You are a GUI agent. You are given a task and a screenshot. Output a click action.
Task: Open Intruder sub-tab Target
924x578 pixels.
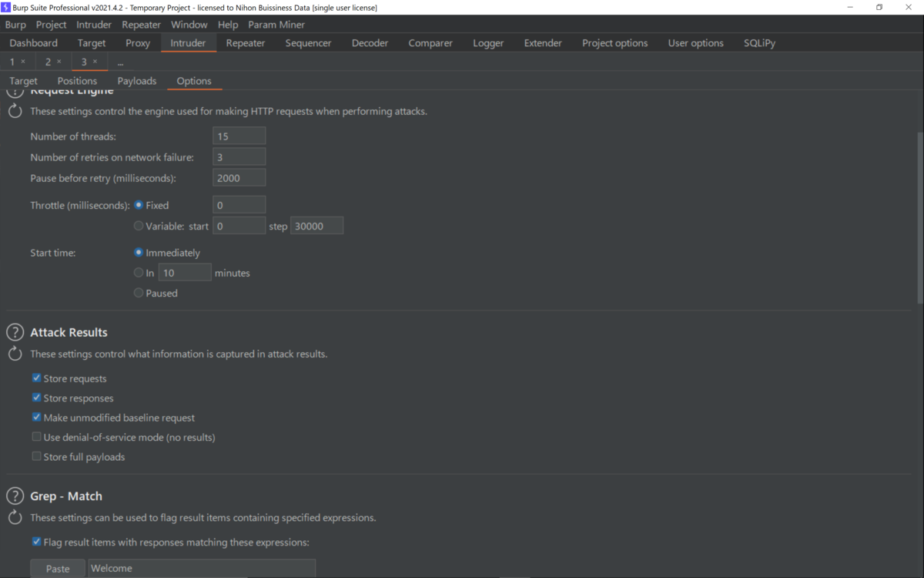(23, 81)
